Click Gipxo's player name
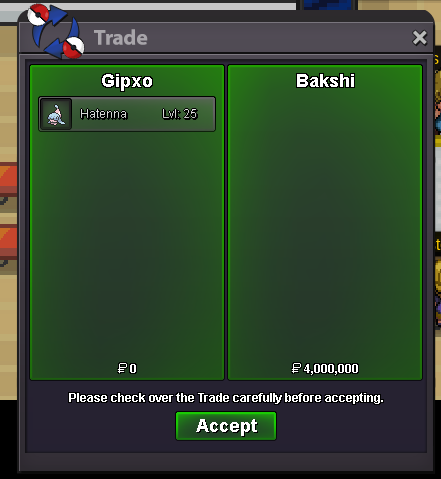 127,81
